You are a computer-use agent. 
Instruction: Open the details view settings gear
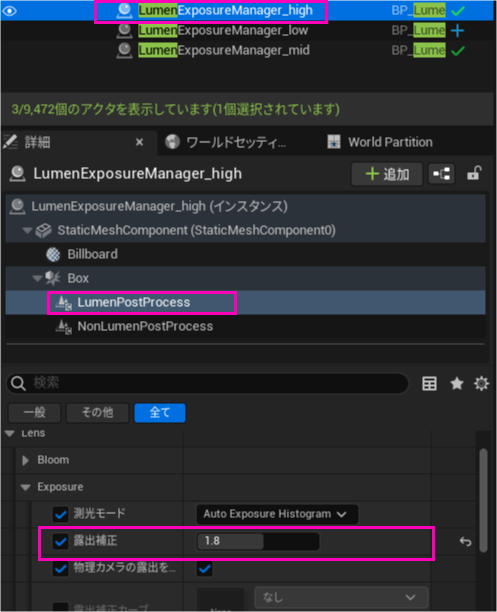(481, 384)
